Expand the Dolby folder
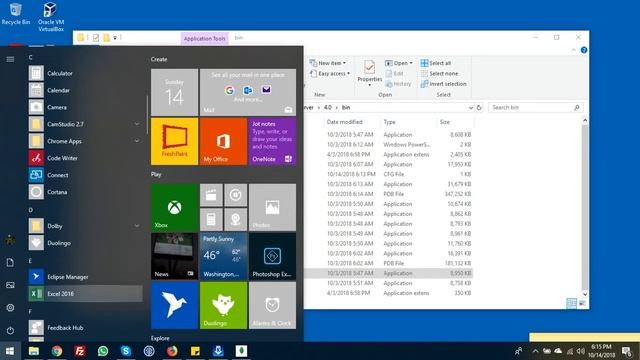Screen dimensions: 640x360 137,226
